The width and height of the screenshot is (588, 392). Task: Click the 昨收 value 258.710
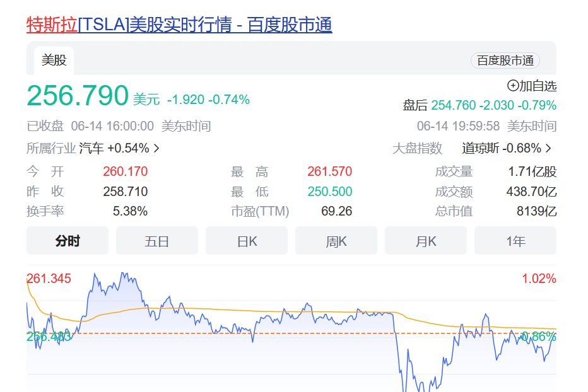point(126,192)
